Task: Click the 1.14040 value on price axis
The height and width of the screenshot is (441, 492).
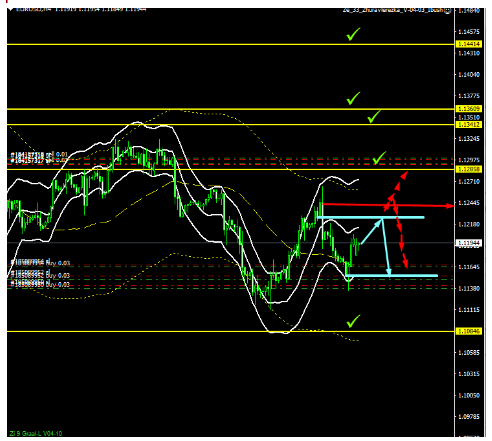Action: [x=469, y=75]
